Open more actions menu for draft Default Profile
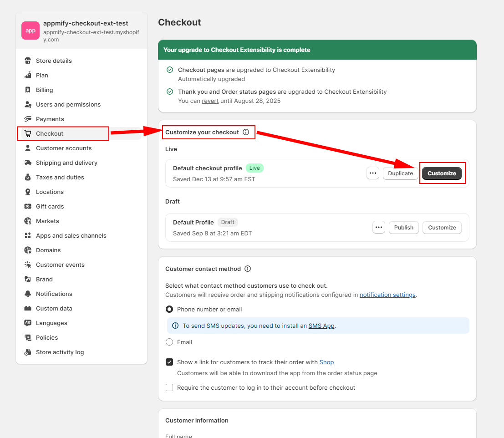Image resolution: width=504 pixels, height=438 pixels. point(379,227)
